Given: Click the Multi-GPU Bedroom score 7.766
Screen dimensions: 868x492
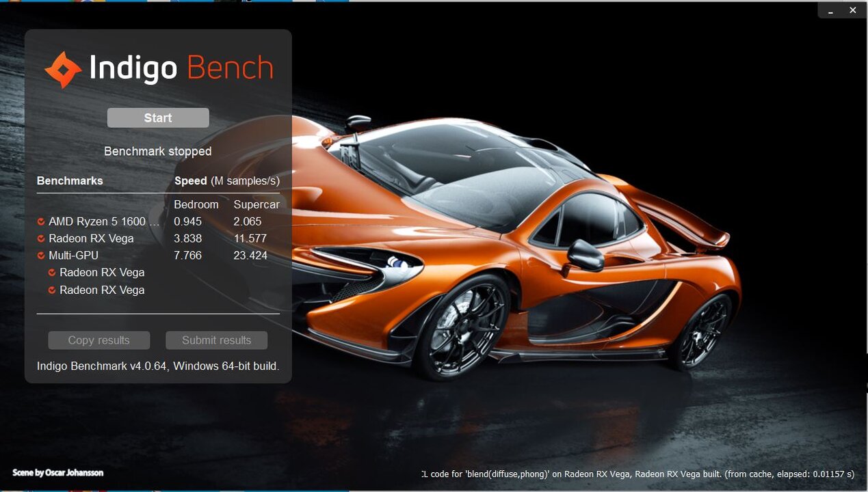Looking at the screenshot, I should tap(188, 256).
